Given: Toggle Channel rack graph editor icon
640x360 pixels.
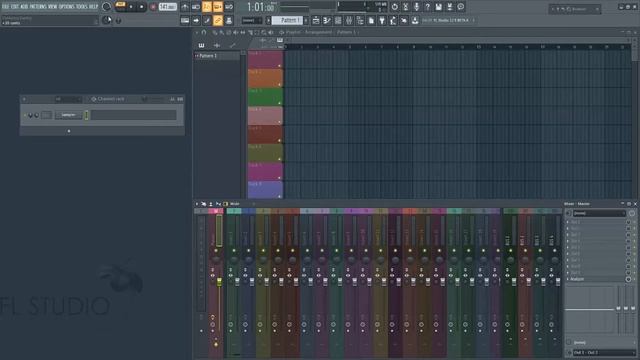Looking at the screenshot, I should pyautogui.click(x=172, y=99).
